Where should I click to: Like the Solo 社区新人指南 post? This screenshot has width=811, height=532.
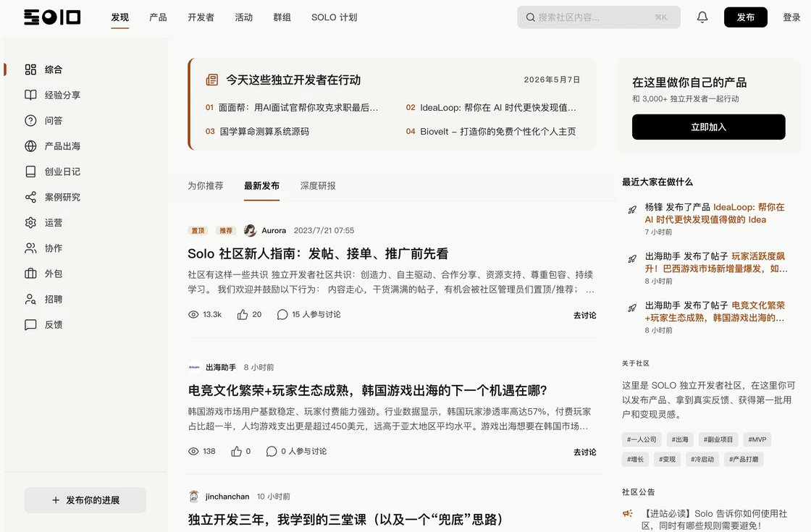[243, 314]
